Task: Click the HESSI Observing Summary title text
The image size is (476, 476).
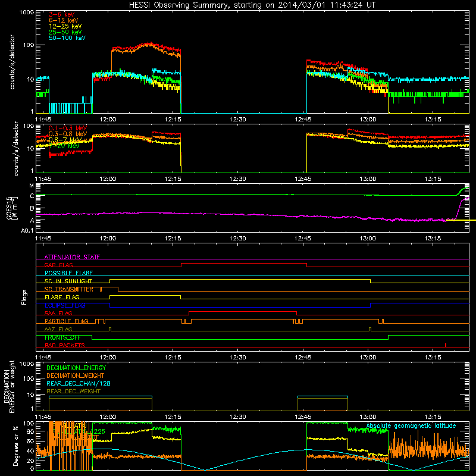Action: [x=252, y=5]
